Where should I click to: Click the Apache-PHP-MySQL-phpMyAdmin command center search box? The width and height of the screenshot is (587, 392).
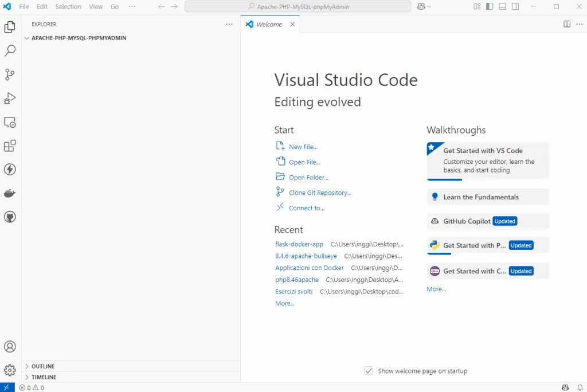298,6
